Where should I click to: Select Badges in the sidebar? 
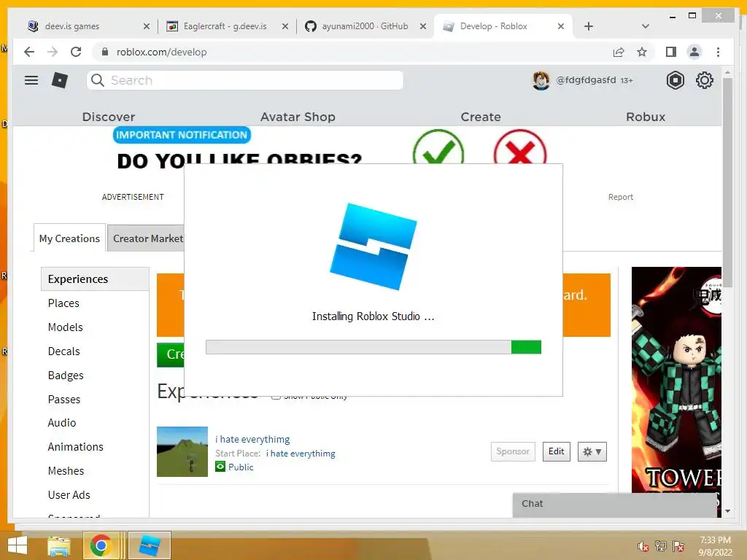pos(66,376)
